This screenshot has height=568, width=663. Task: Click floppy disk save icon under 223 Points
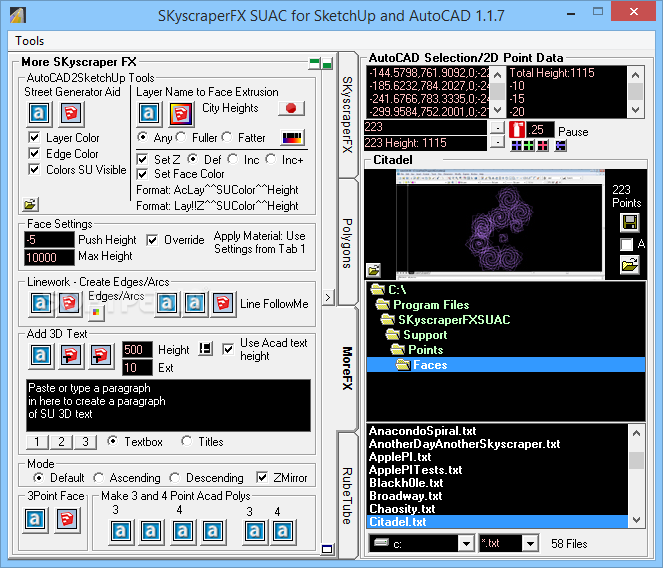click(x=630, y=223)
